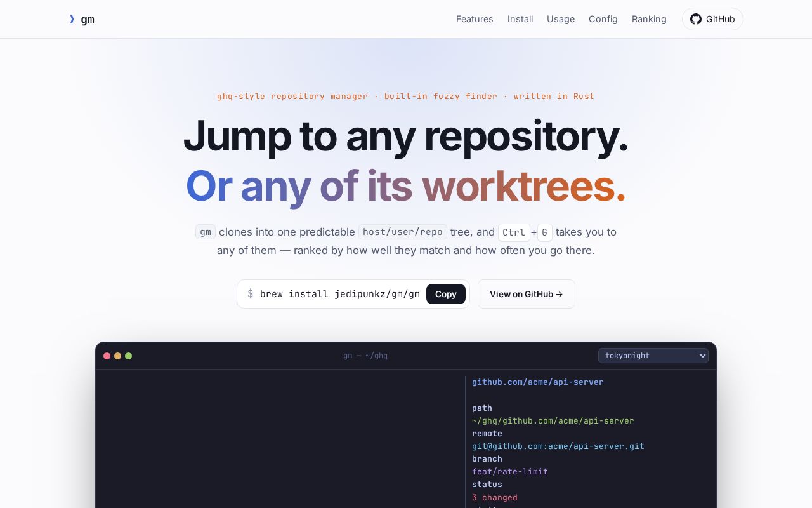Click the git@github.com remote URL line

558,446
